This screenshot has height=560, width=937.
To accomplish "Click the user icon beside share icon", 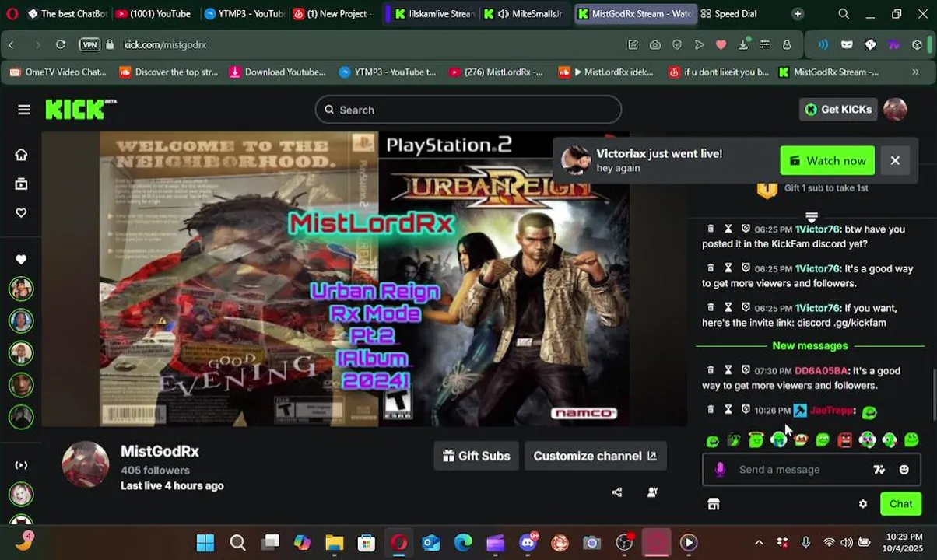I will click(652, 492).
